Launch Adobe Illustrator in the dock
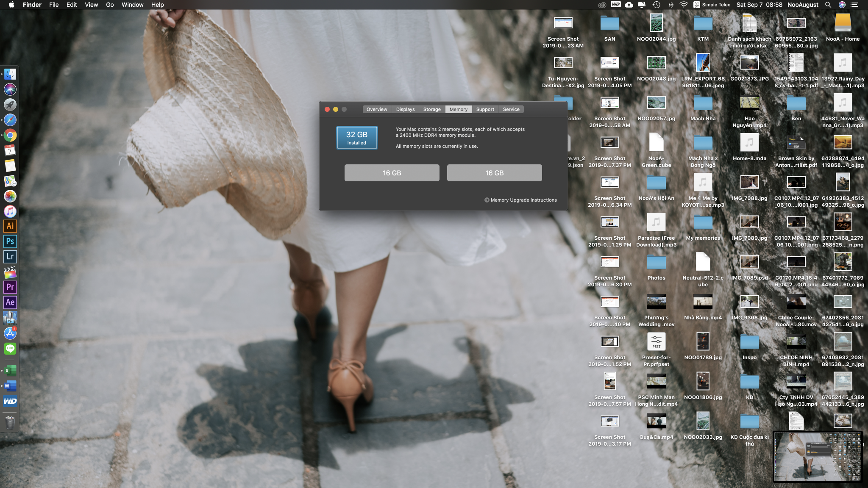 [x=10, y=226]
